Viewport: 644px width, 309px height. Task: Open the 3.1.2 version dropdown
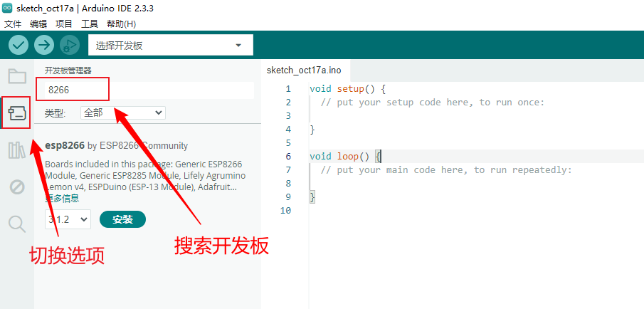[x=68, y=219]
